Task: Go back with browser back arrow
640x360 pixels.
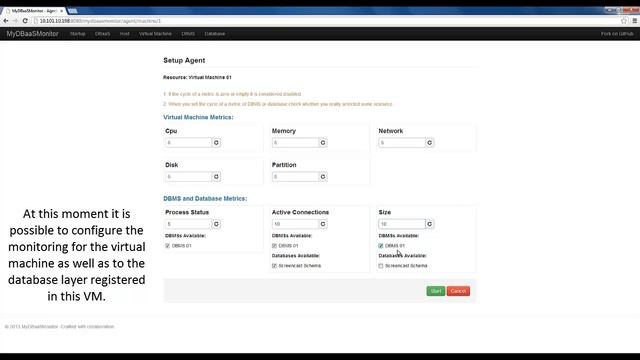Action: [6, 21]
